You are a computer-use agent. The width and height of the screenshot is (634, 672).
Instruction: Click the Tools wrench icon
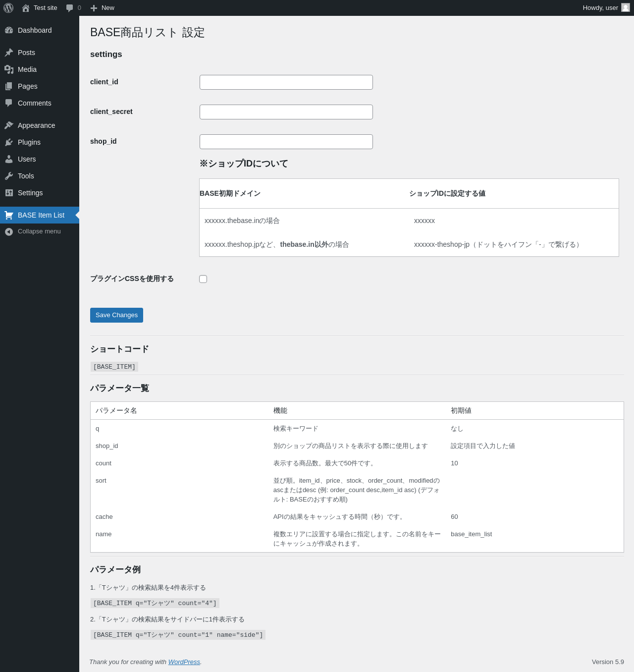[x=9, y=176]
